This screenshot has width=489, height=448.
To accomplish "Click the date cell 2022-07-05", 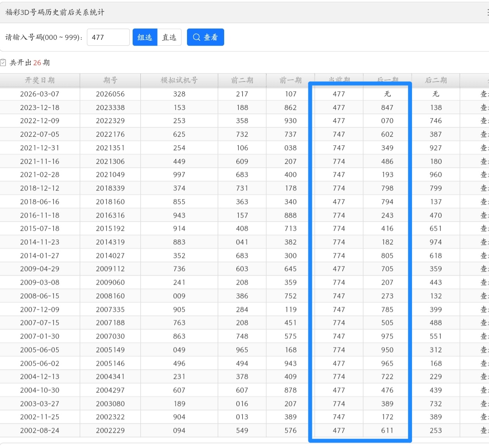I will pos(40,134).
